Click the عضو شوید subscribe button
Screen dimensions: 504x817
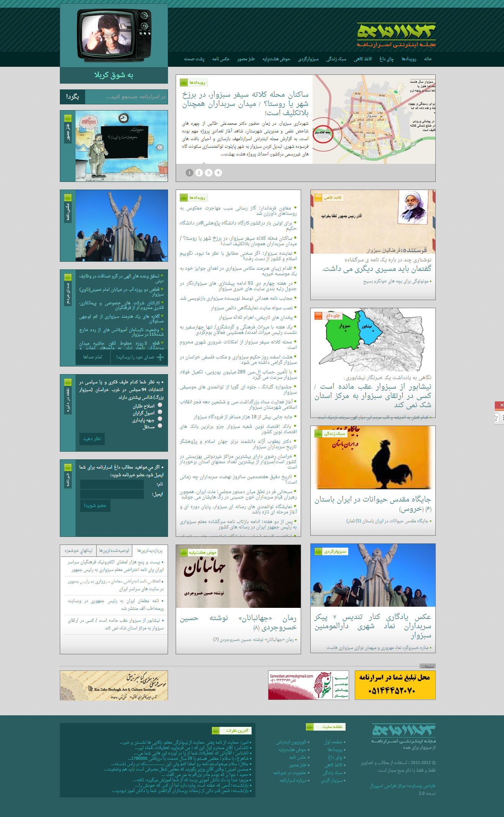click(95, 505)
